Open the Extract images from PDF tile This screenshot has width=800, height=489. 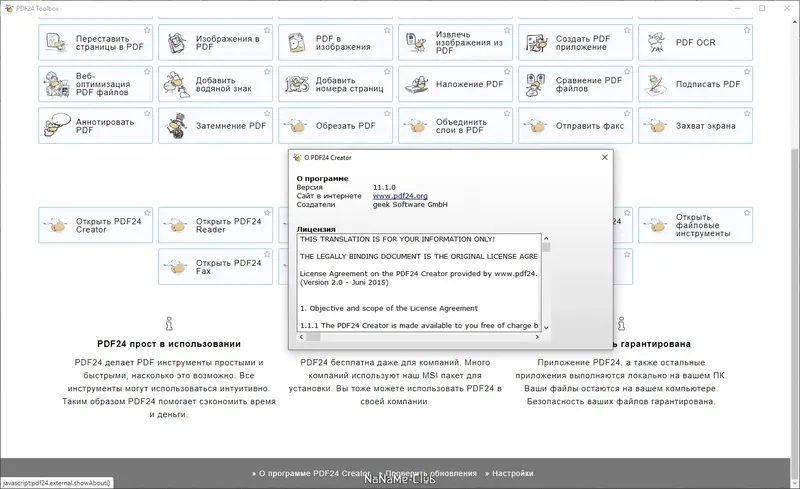455,42
